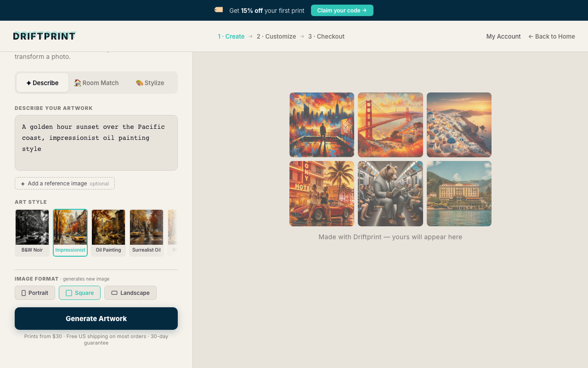Click the landscape rectangle icon

coord(114,293)
